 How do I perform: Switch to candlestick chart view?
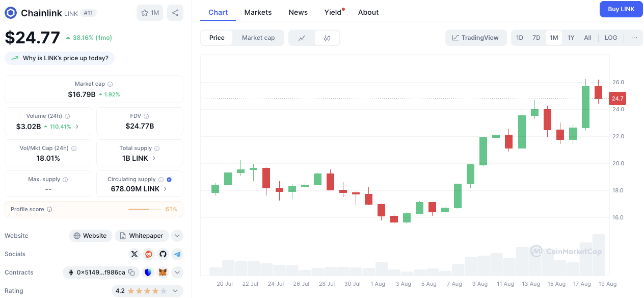tap(327, 38)
